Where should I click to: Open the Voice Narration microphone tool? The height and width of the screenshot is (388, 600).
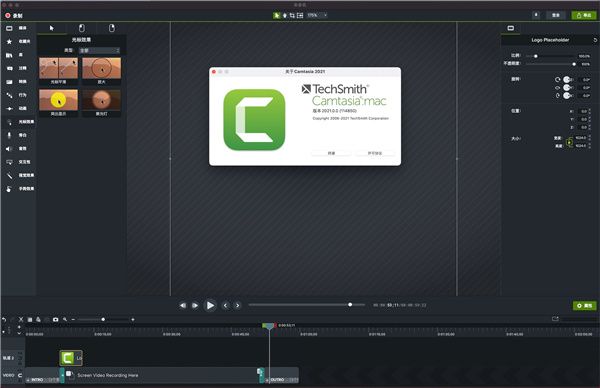coord(17,135)
